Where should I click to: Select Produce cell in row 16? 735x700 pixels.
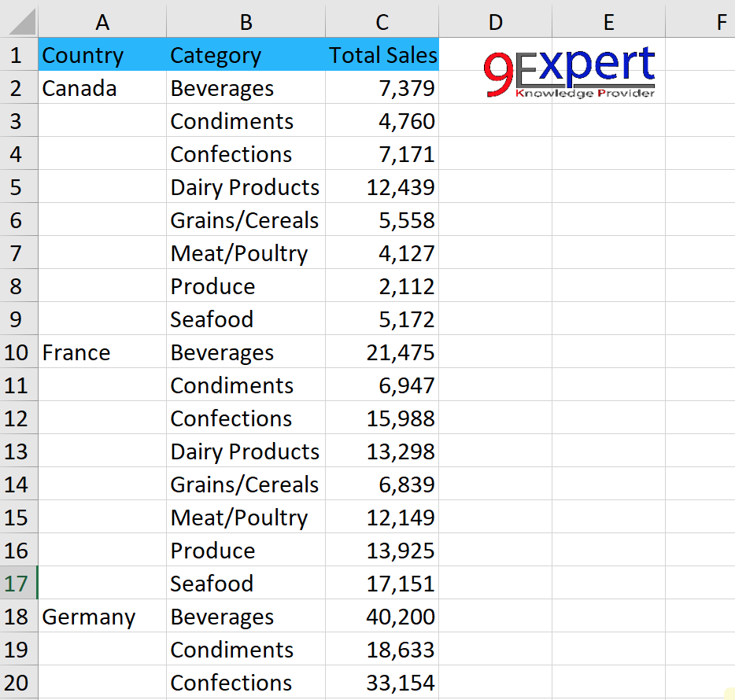pos(246,551)
